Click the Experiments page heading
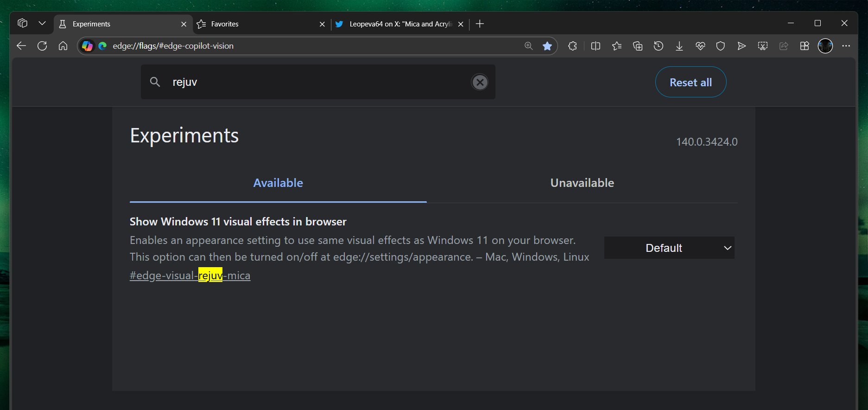 [x=184, y=135]
